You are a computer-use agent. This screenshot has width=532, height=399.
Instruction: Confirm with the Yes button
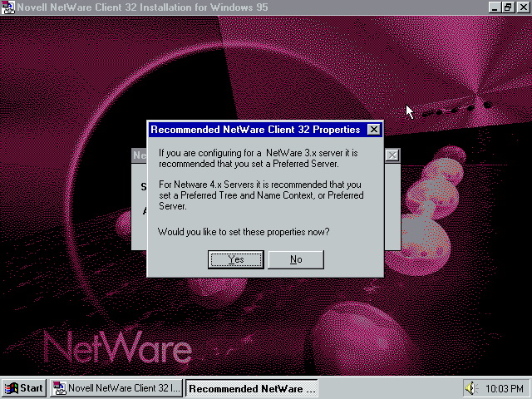click(236, 259)
